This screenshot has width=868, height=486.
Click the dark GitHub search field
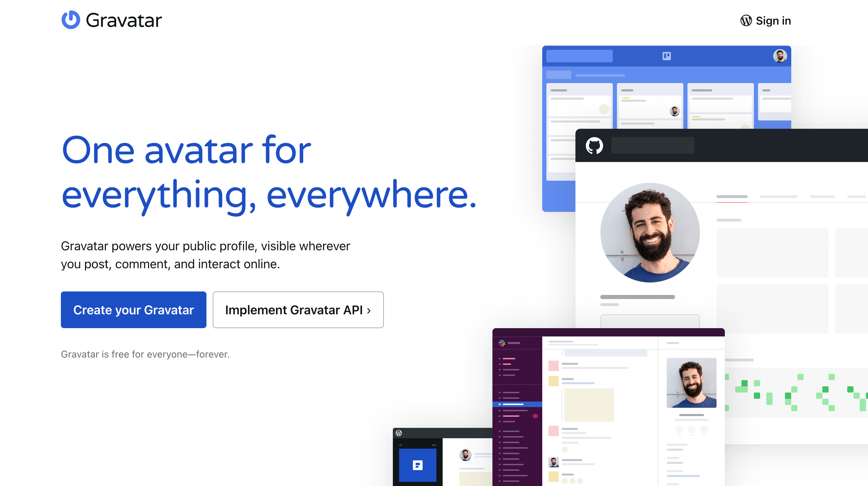(653, 145)
